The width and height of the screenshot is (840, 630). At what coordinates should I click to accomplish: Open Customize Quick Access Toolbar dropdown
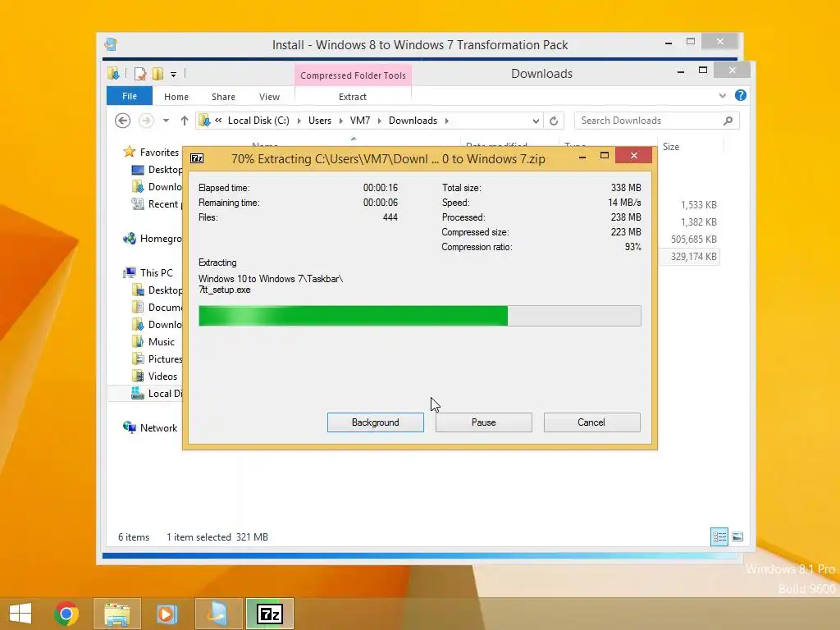[x=174, y=75]
